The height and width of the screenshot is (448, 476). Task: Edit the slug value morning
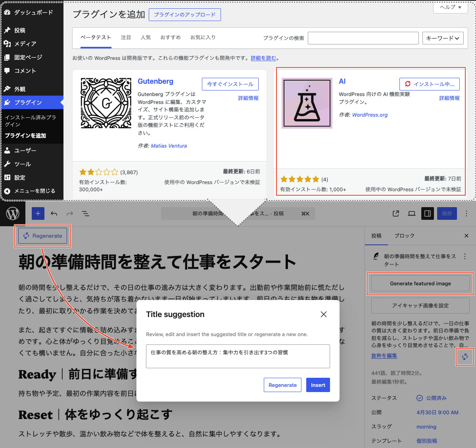pyautogui.click(x=426, y=427)
